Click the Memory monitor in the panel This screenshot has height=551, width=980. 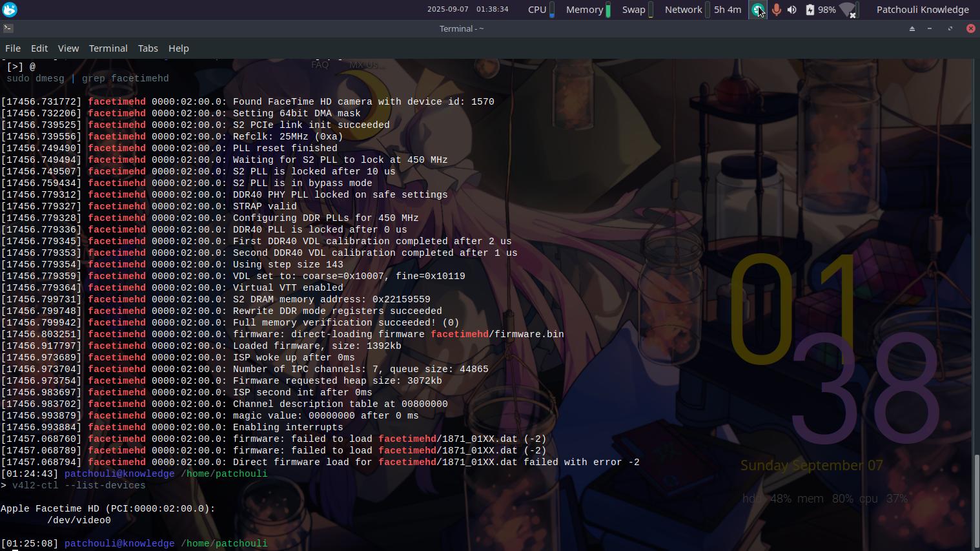tap(587, 10)
